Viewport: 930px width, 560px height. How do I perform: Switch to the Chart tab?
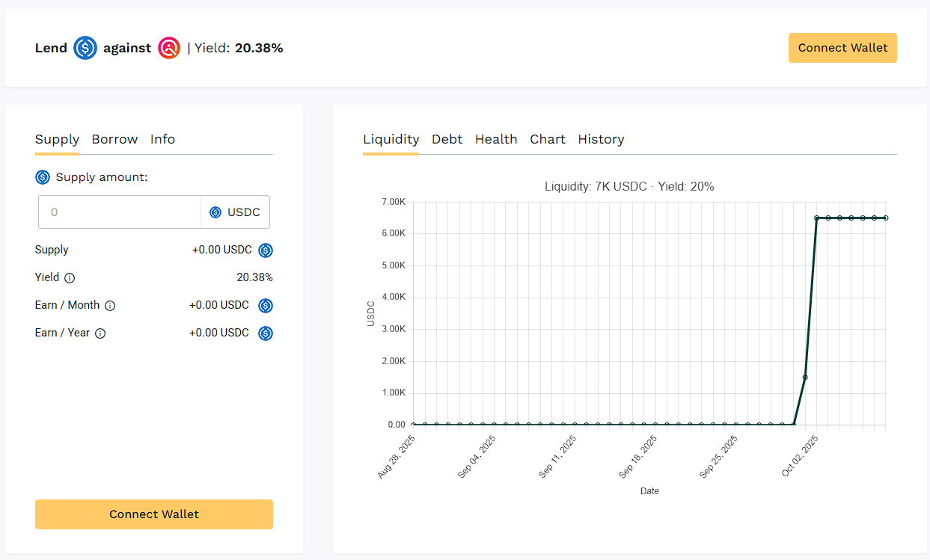click(x=548, y=139)
